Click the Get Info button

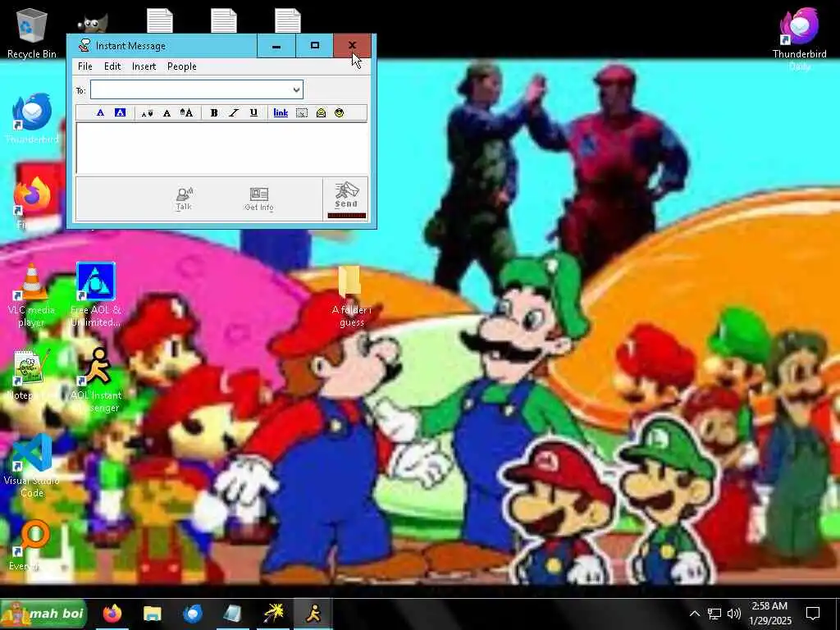coord(258,199)
